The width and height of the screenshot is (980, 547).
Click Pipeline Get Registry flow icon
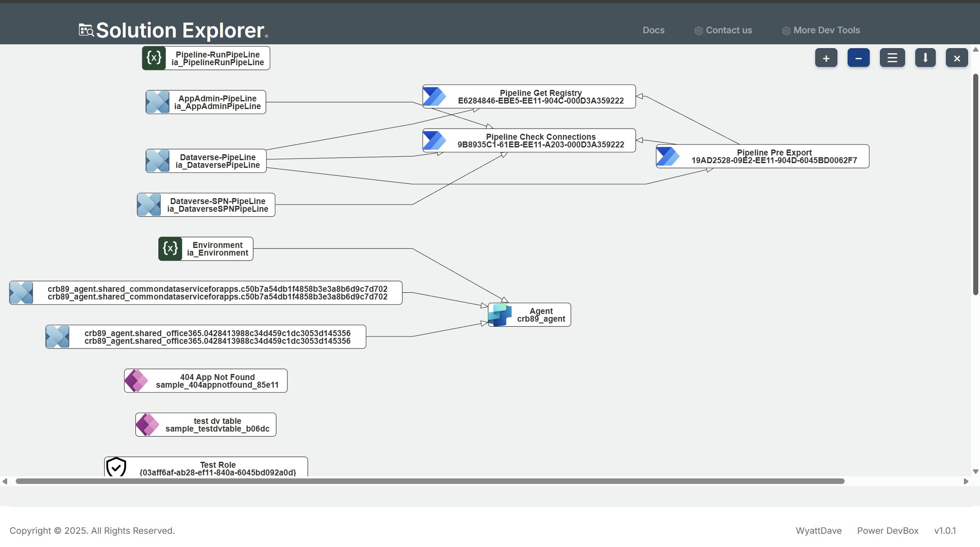pyautogui.click(x=434, y=97)
